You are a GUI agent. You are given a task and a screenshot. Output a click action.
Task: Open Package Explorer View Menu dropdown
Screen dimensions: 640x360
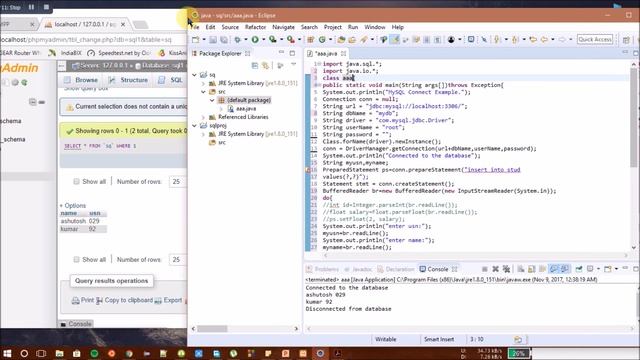click(293, 65)
